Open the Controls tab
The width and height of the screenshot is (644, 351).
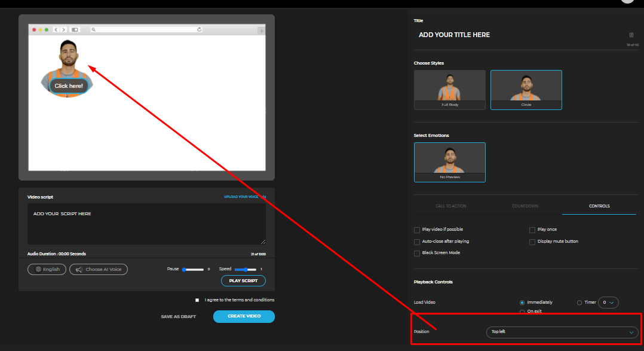599,206
